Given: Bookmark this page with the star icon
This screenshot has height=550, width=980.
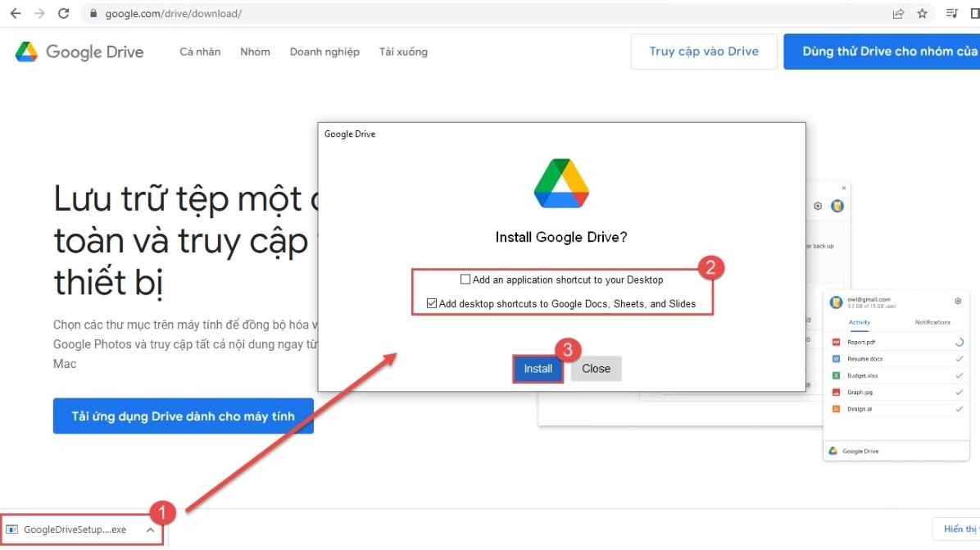Looking at the screenshot, I should coord(922,14).
